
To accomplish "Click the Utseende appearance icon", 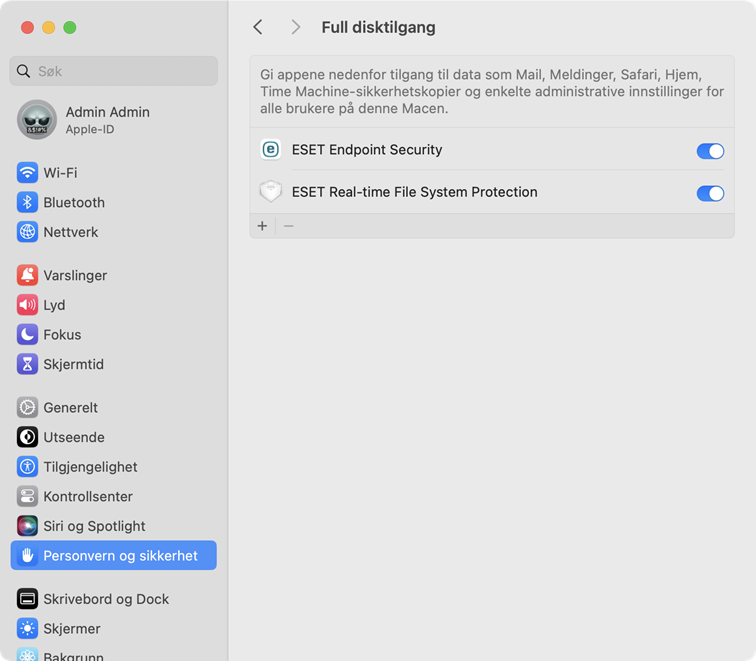I will coord(27,437).
